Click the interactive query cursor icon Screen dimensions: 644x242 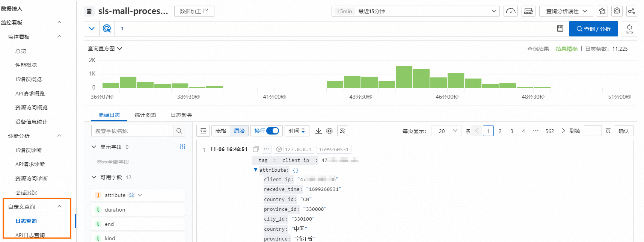coord(107,29)
